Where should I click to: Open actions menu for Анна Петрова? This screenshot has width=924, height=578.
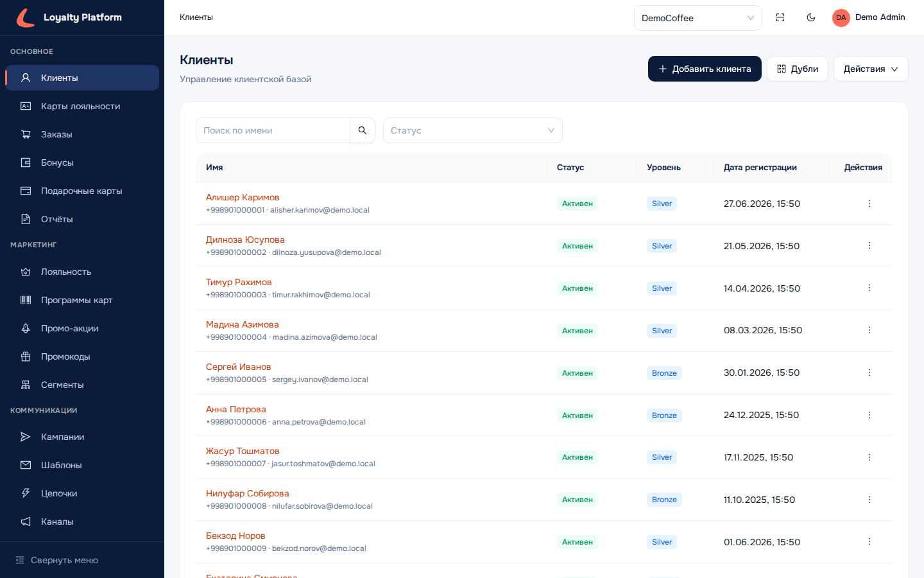coord(869,415)
